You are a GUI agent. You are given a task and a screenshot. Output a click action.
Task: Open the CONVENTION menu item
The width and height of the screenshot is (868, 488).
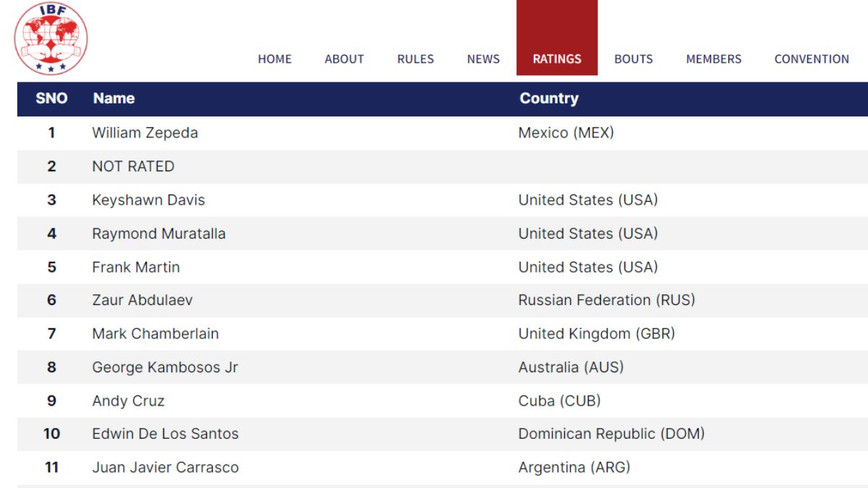click(x=812, y=59)
